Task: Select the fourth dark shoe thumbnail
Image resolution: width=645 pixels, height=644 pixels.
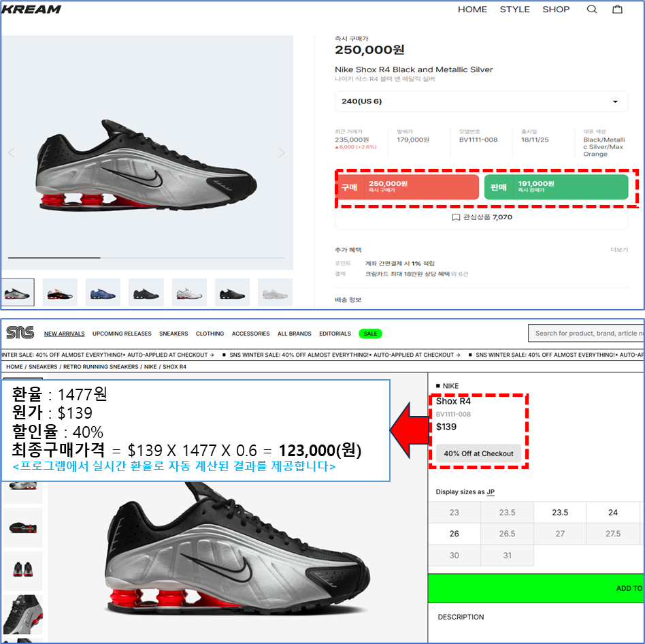Action: [x=146, y=292]
